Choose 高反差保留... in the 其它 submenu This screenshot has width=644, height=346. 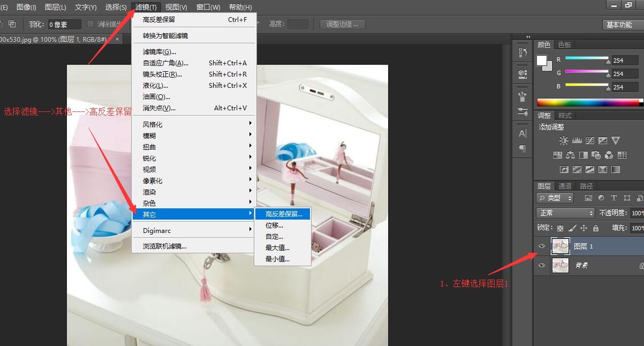point(284,214)
